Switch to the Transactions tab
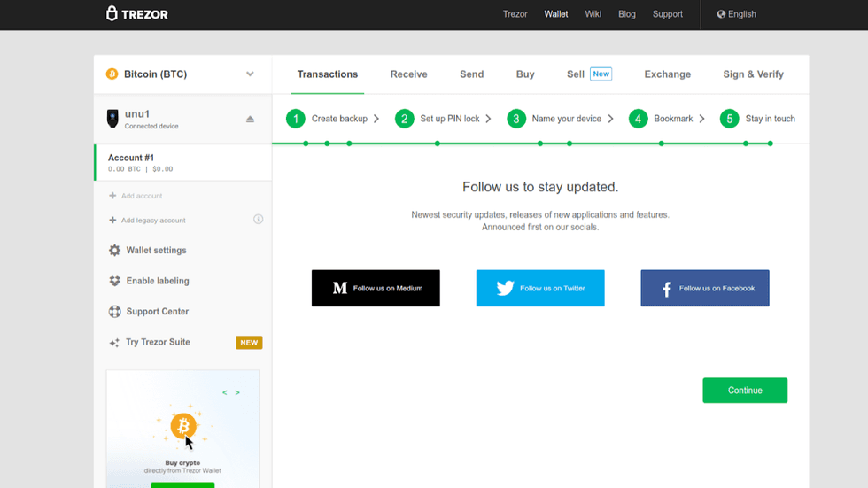Viewport: 868px width, 488px height. pos(328,74)
